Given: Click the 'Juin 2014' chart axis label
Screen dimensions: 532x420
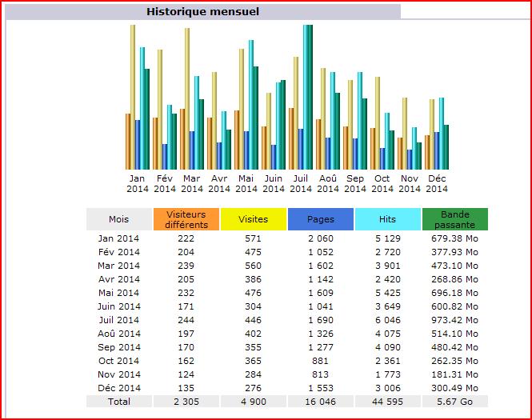Looking at the screenshot, I should click(274, 183).
